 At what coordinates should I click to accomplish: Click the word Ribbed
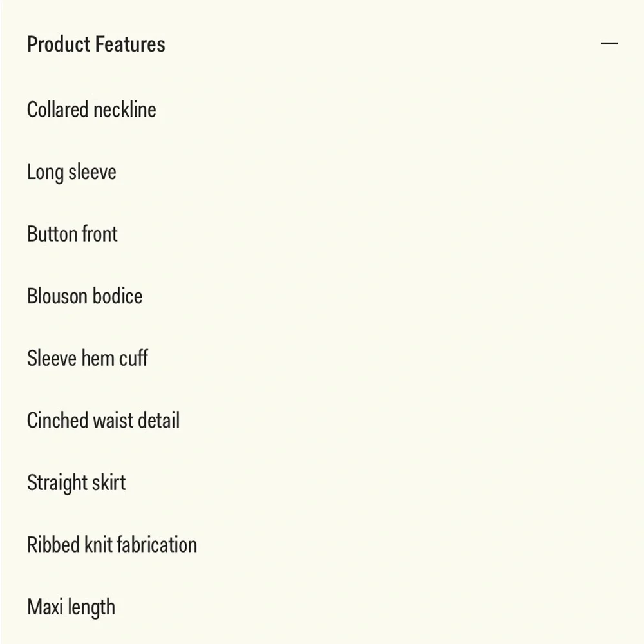click(53, 545)
